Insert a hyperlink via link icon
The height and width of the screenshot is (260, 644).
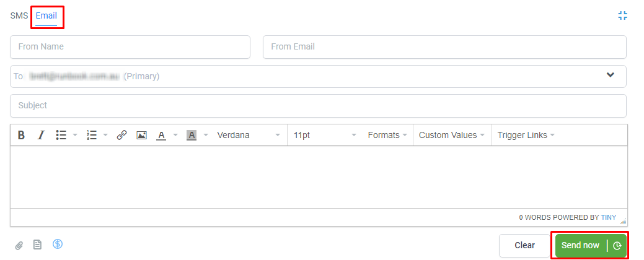point(121,135)
